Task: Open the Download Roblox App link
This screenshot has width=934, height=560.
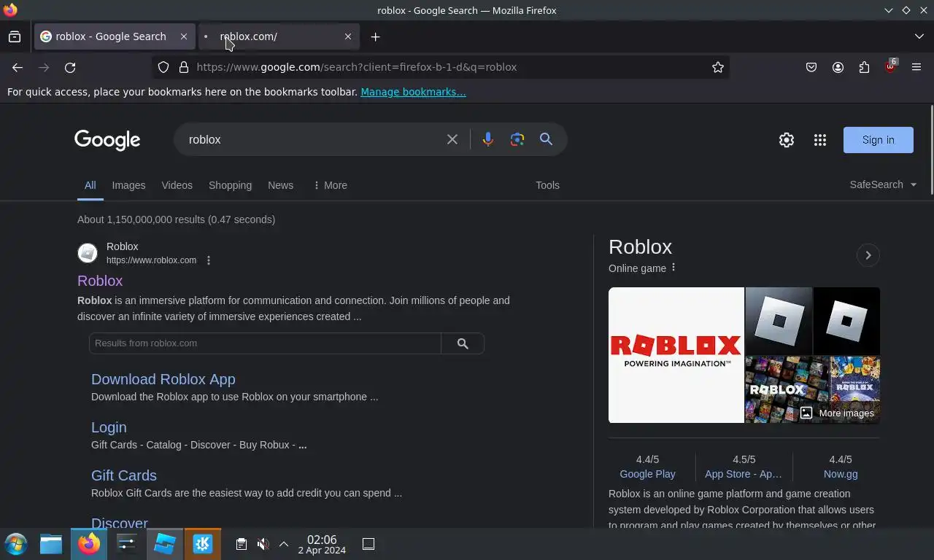Action: [x=163, y=379]
